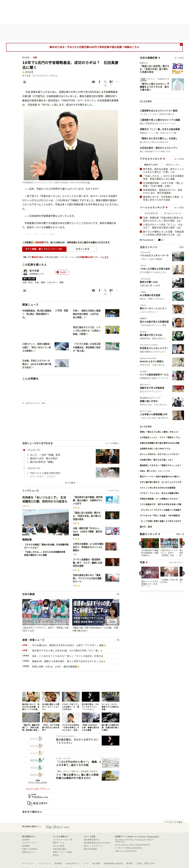Open ニュースの要点へ link
This screenshot has width=189, height=868.
click(x=112, y=443)
